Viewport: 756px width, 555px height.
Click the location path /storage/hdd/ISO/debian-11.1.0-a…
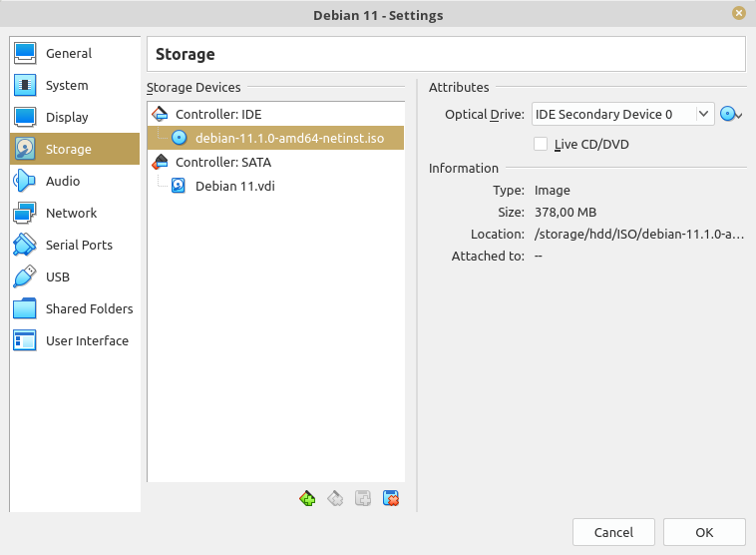point(639,234)
